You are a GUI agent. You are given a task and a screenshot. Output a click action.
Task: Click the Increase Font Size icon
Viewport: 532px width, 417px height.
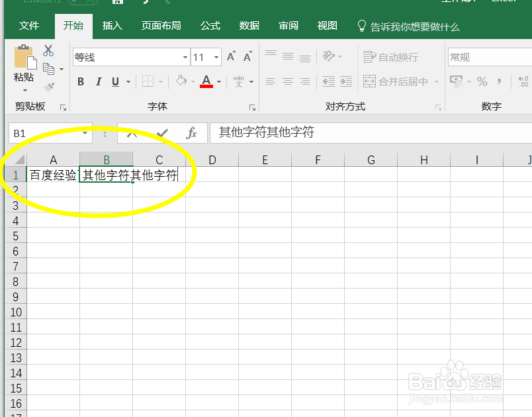tap(230, 57)
